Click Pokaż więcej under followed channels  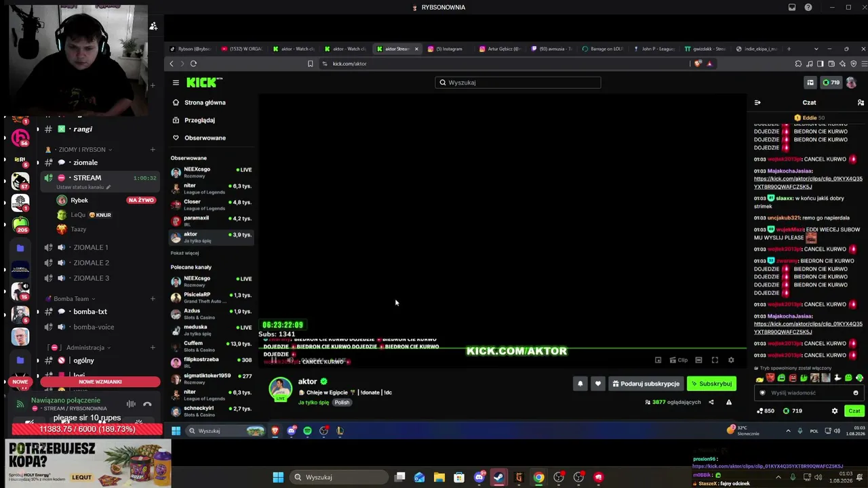[x=184, y=253]
